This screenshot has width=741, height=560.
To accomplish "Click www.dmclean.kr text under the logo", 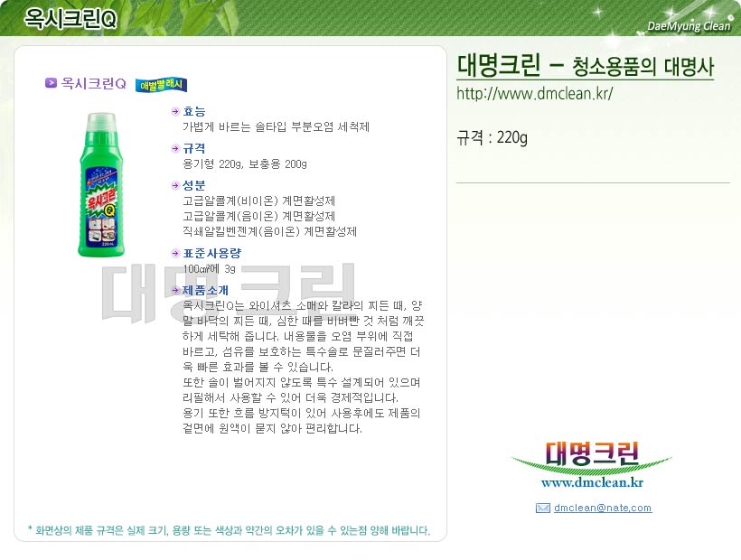I will [592, 482].
